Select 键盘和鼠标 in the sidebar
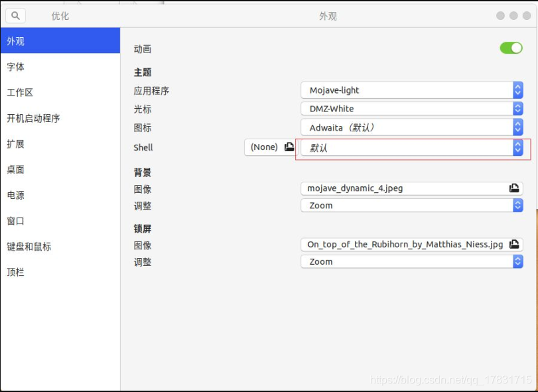This screenshot has height=392, width=538. [x=60, y=247]
